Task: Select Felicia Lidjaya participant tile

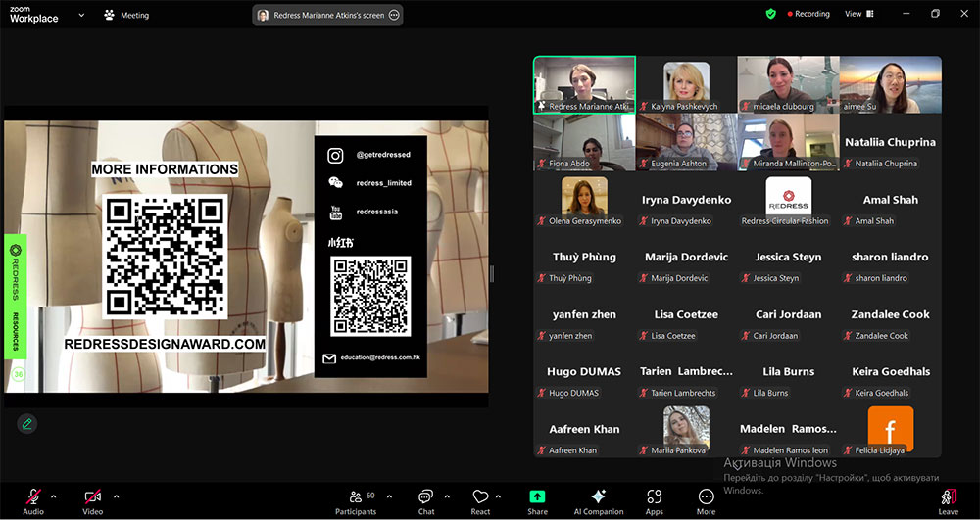Action: click(x=891, y=430)
